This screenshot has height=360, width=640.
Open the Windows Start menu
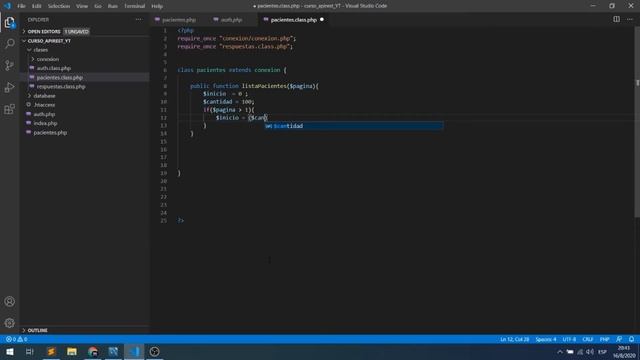[9, 351]
